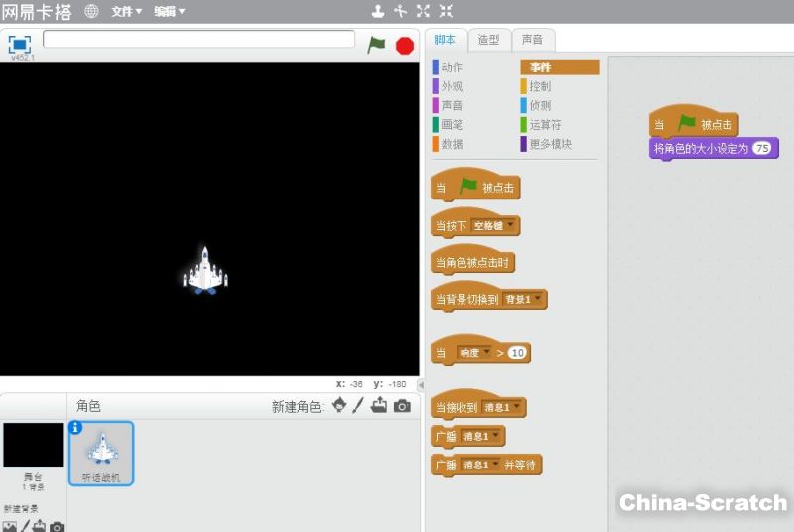Select the 外观 (Looks) block category

[452, 86]
